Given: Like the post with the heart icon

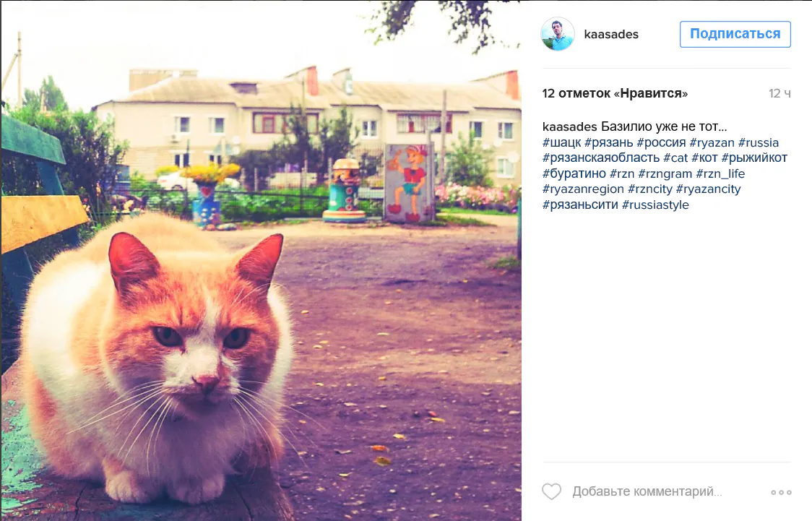Looking at the screenshot, I should coord(551,491).
